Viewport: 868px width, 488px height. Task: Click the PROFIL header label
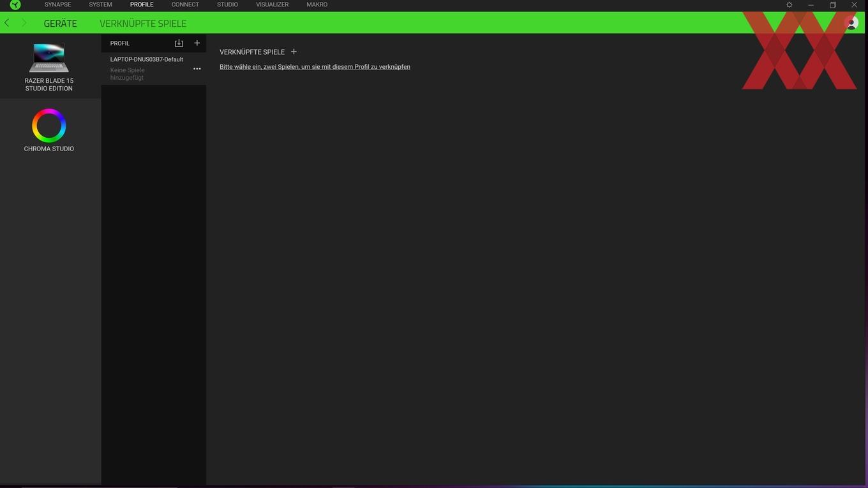tap(120, 43)
